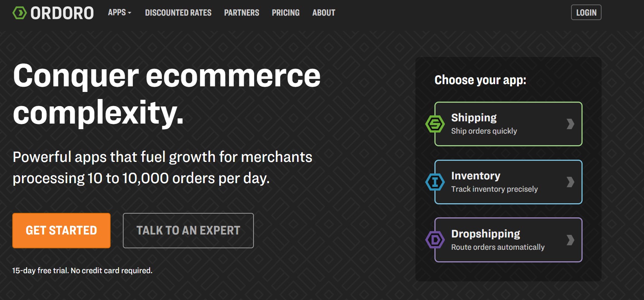Click the green Shipping hexagon S icon
The image size is (644, 300).
(x=435, y=124)
